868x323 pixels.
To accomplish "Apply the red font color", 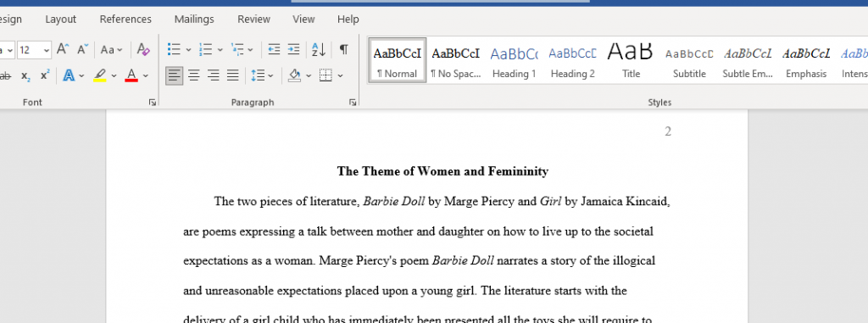I will [x=131, y=75].
